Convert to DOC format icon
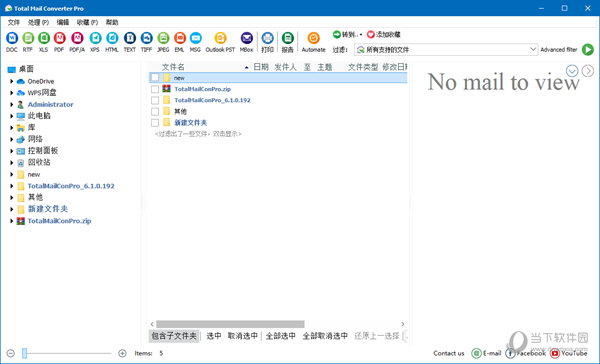 coord(12,38)
